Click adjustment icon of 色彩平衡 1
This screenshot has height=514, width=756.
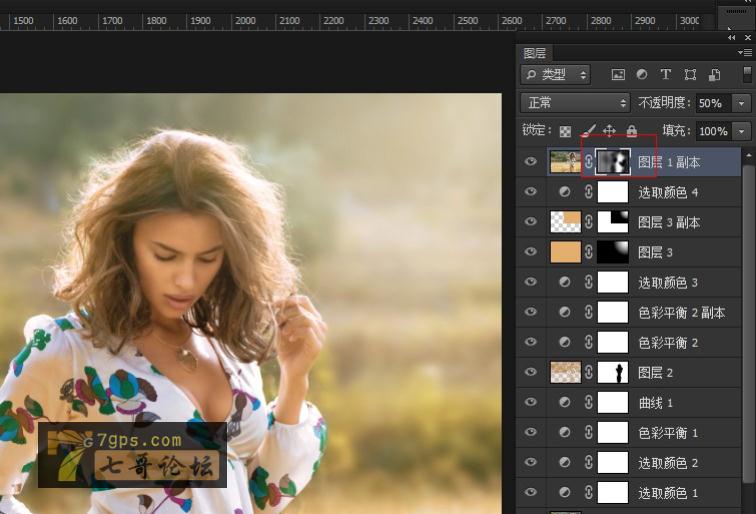click(x=565, y=432)
